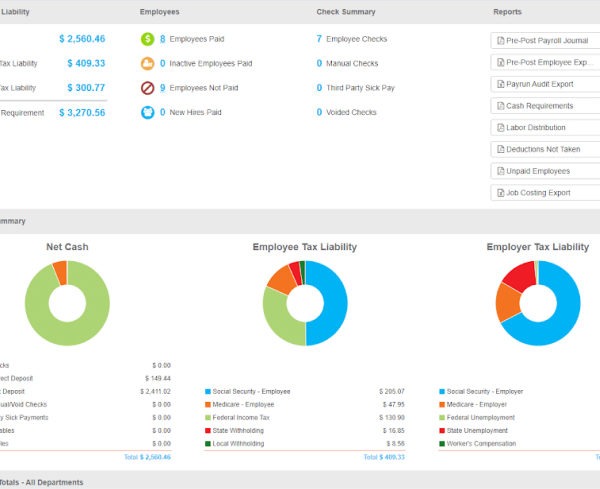Click the Totals - All Departments header
The height and width of the screenshot is (489, 600).
tap(41, 482)
